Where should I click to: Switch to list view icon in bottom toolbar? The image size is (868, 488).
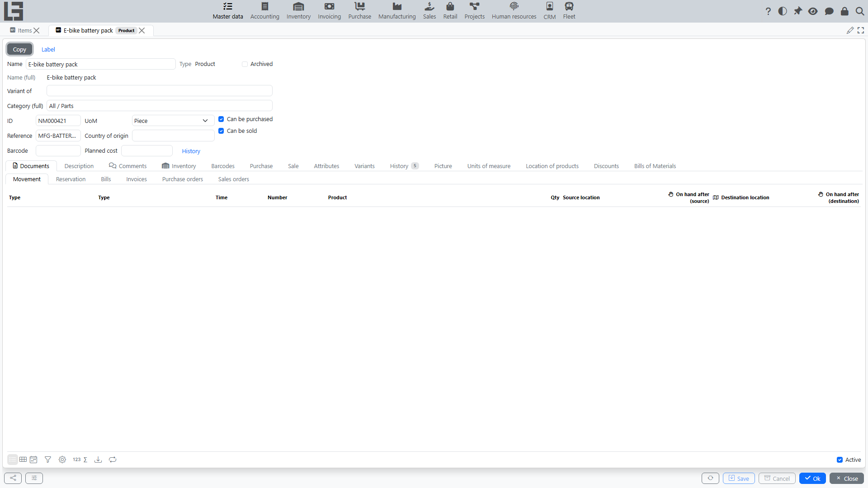click(x=13, y=460)
